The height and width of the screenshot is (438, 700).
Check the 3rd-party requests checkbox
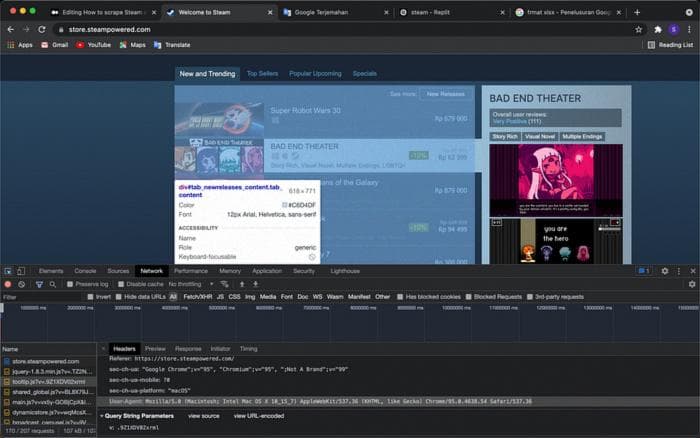pyautogui.click(x=529, y=297)
